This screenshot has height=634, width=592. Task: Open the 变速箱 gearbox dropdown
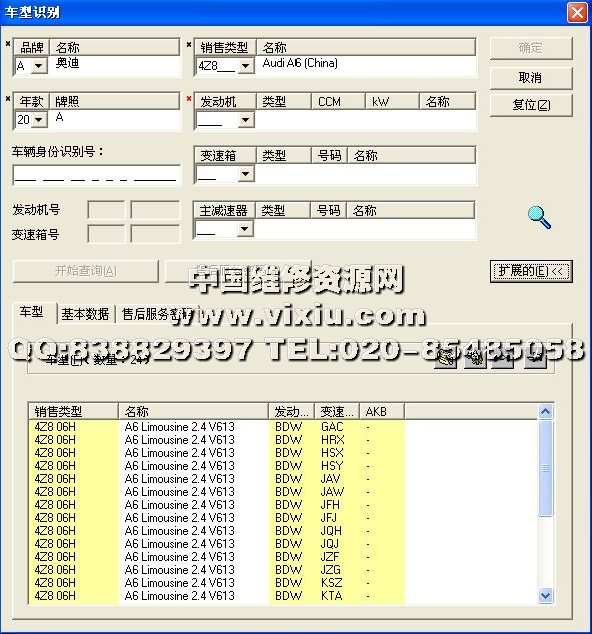point(245,174)
